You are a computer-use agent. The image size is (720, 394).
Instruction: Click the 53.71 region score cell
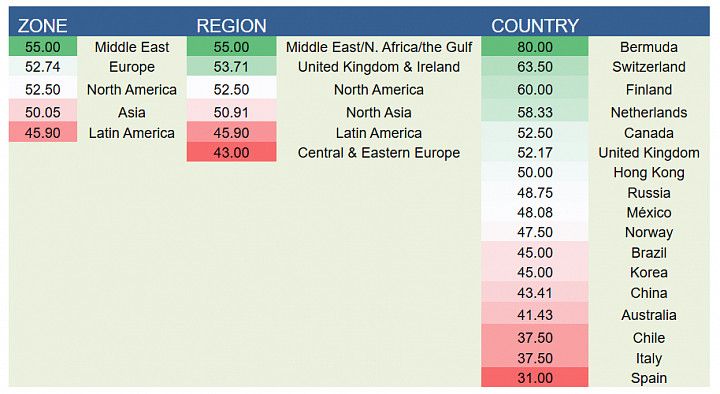pyautogui.click(x=231, y=67)
